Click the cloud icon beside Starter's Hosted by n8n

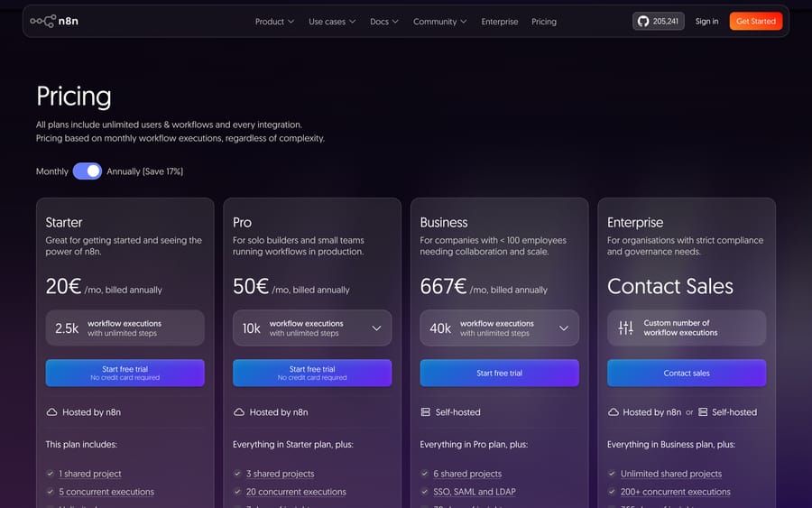click(x=51, y=412)
